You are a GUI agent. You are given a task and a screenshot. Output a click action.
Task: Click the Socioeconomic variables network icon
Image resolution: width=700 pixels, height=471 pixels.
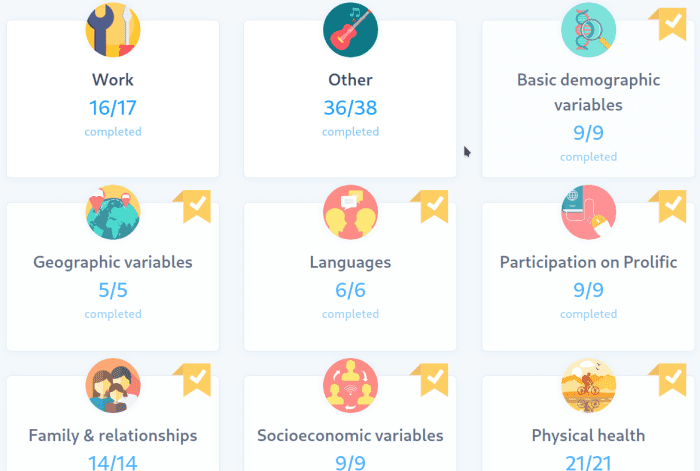point(350,386)
